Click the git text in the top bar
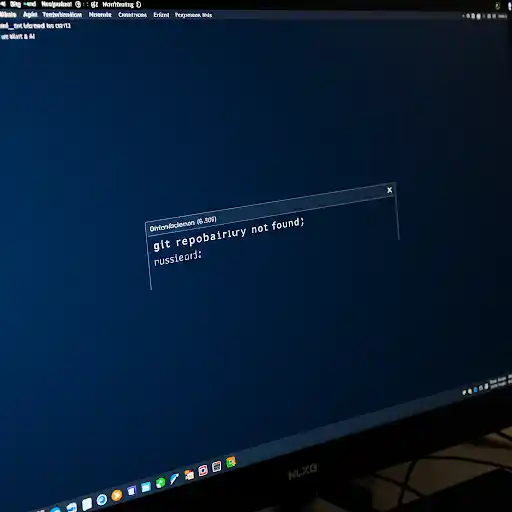The image size is (512, 512). [94, 5]
